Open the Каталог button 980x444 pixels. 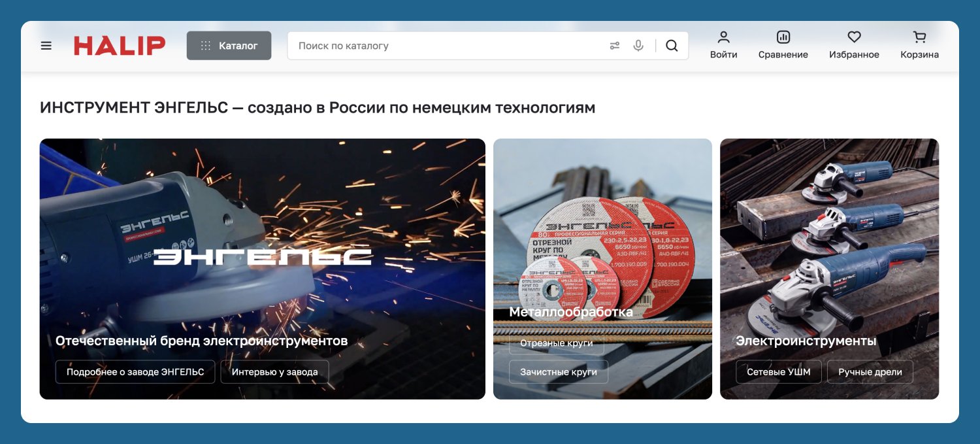coord(229,46)
